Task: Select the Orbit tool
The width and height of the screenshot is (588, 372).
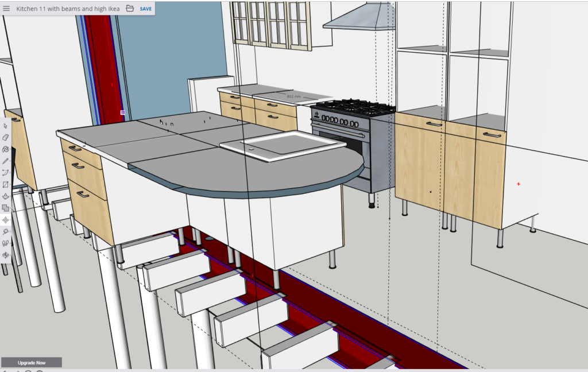Action: 6,255
